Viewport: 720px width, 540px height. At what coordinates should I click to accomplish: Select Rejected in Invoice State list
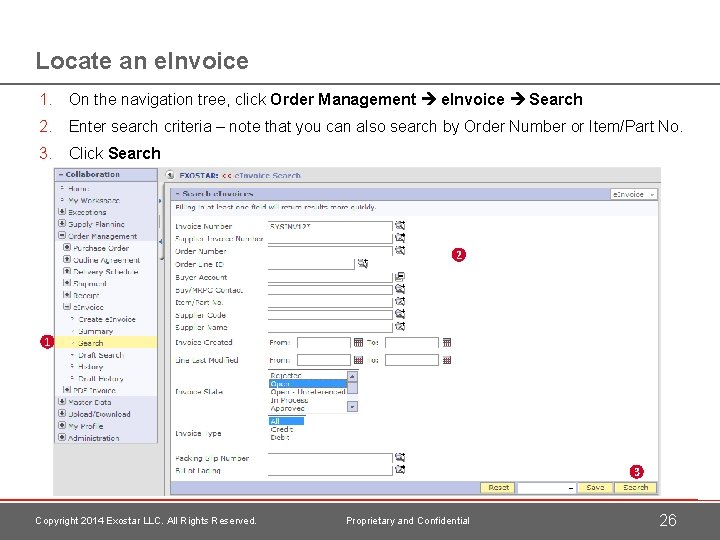pos(308,376)
